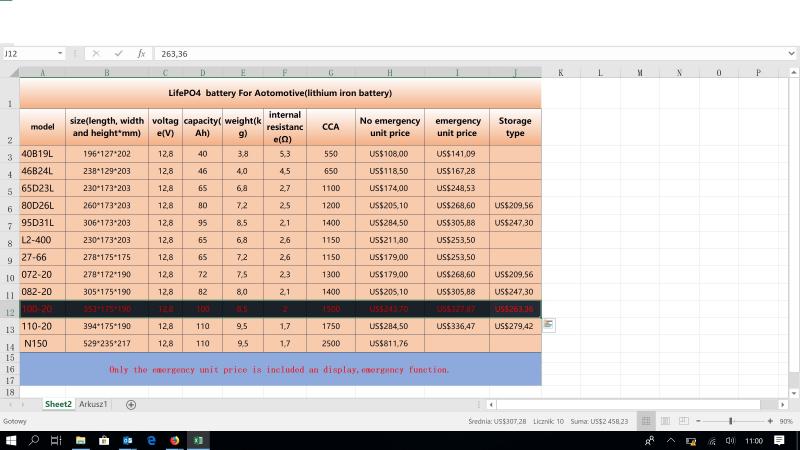Switch to Page Break Preview view

[682, 421]
